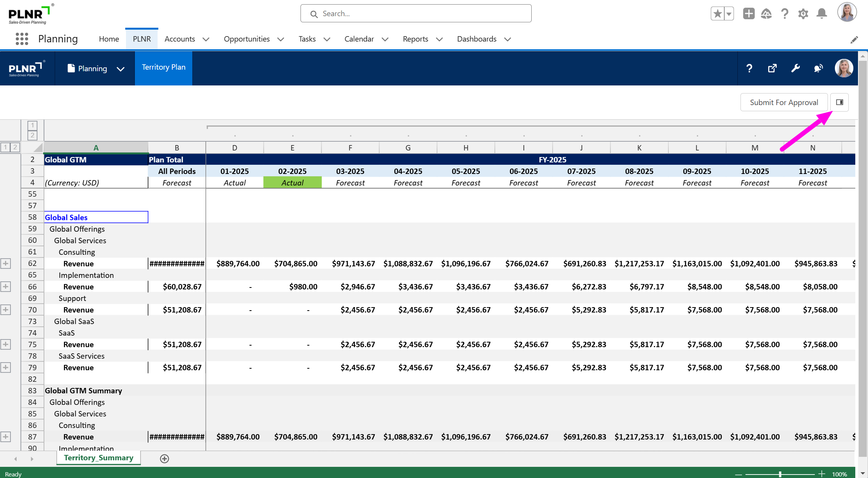Expand row 66 Implementation Revenue group
The width and height of the screenshot is (868, 478).
tap(5, 287)
